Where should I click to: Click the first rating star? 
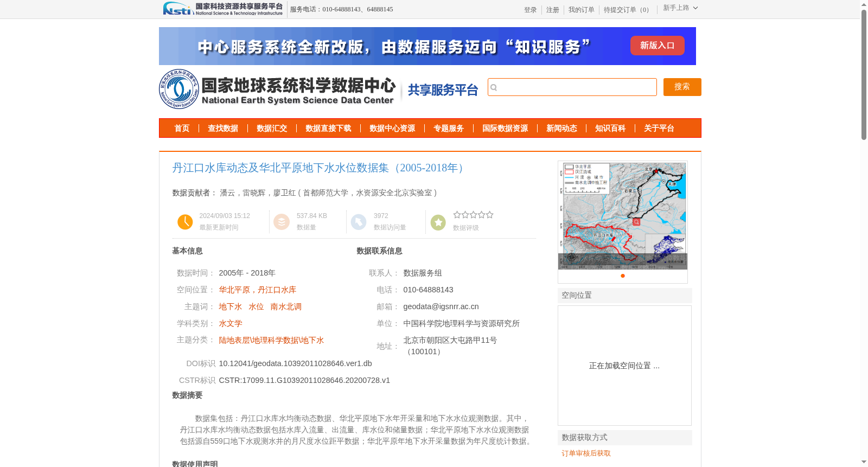[457, 215]
